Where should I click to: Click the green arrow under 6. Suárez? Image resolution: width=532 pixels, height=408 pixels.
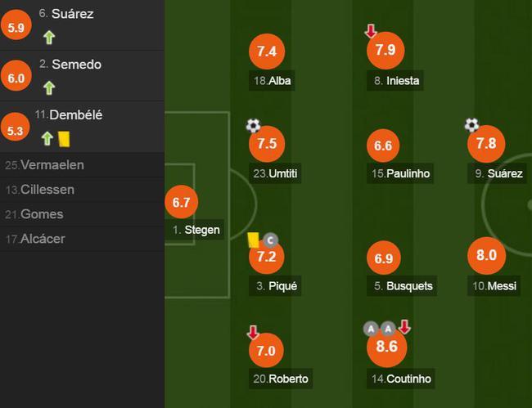pyautogui.click(x=49, y=38)
